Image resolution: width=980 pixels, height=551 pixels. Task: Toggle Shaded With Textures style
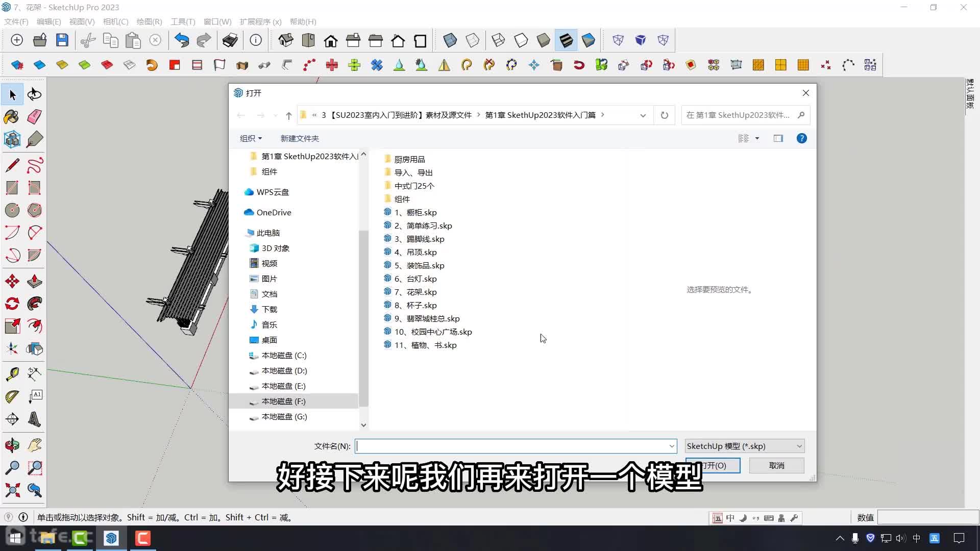click(x=566, y=40)
